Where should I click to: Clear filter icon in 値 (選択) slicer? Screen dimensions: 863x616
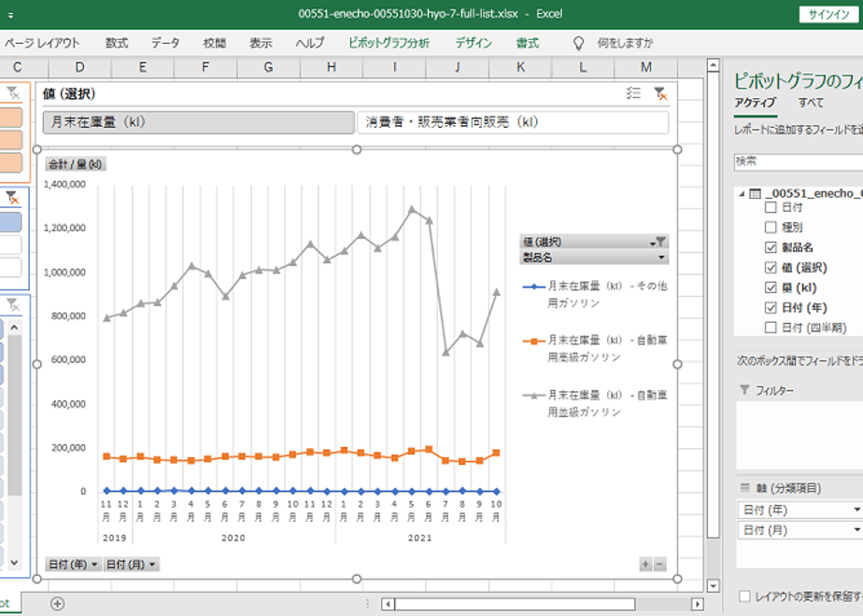[x=660, y=93]
